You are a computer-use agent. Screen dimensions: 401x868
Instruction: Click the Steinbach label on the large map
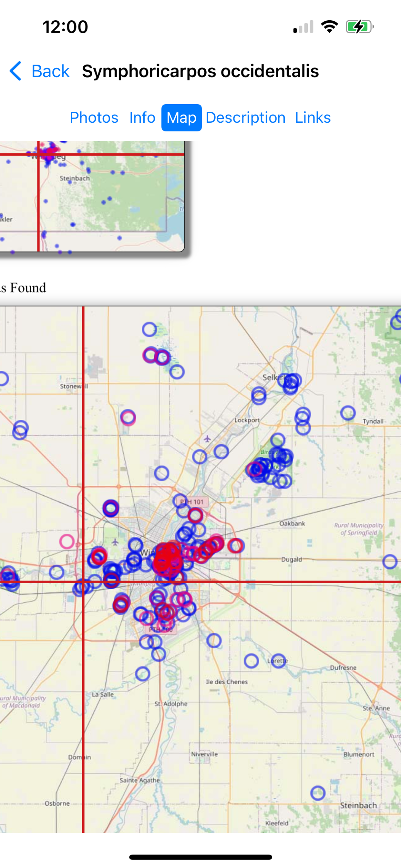(x=358, y=805)
